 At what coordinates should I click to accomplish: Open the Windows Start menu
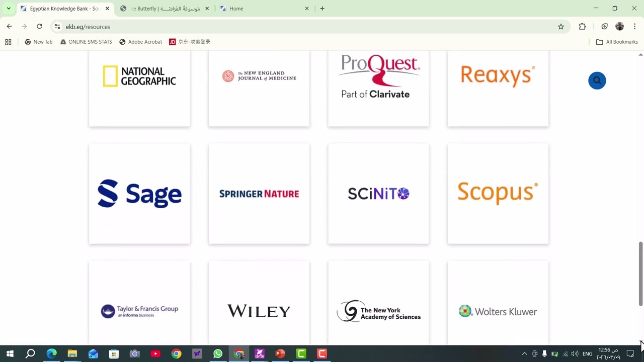click(x=10, y=354)
